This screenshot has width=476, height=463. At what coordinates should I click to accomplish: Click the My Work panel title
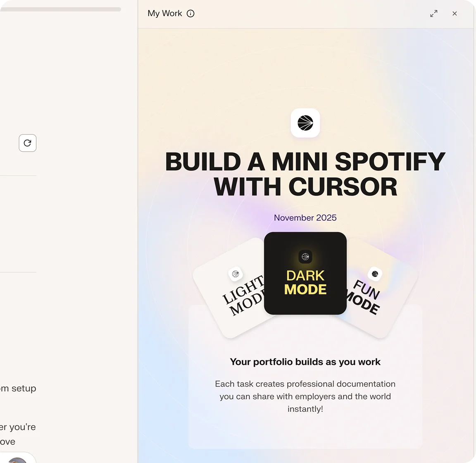tap(164, 13)
